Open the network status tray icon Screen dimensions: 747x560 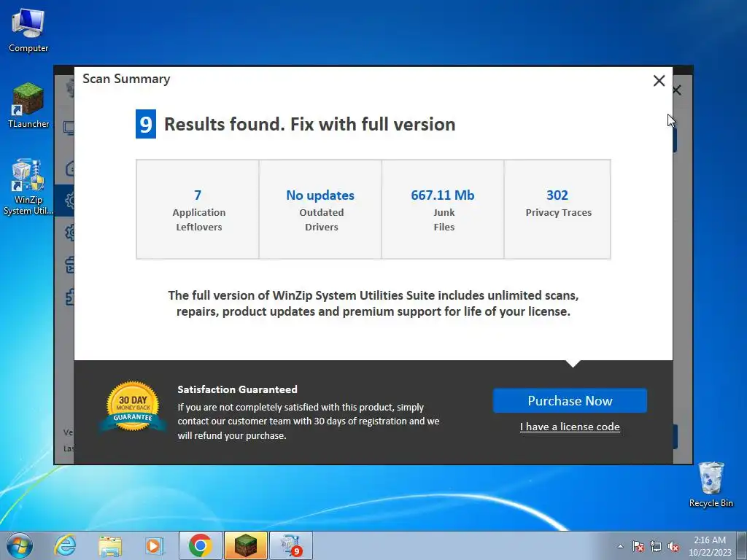point(656,546)
